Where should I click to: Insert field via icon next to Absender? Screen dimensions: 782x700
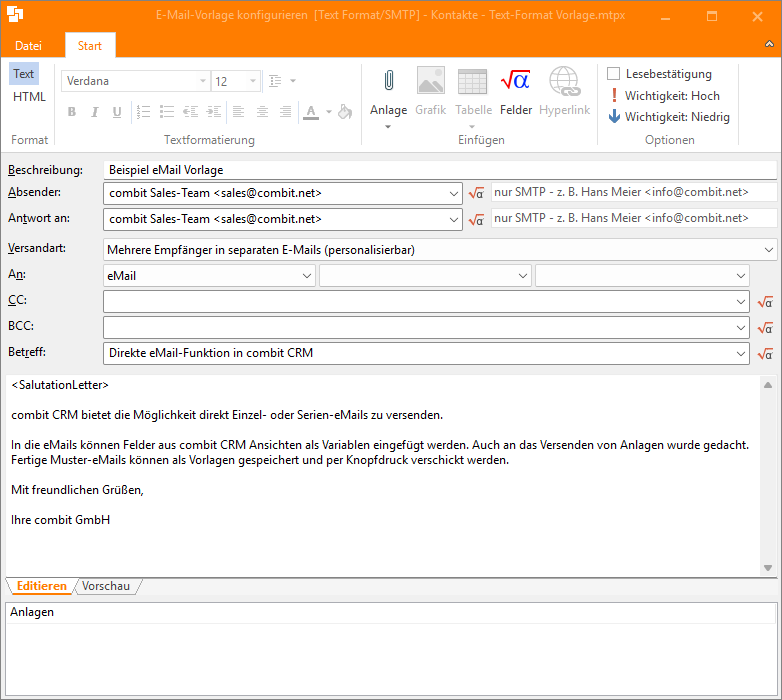[476, 193]
